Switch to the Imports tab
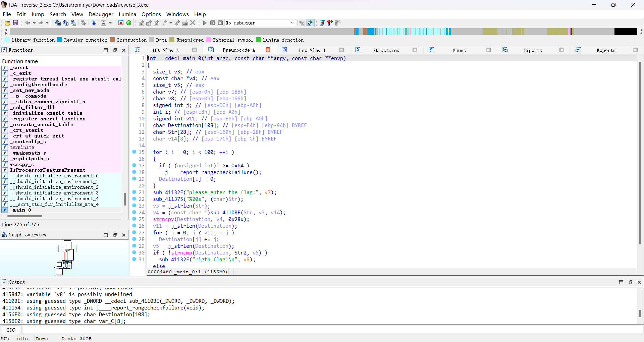The image size is (644, 342). pyautogui.click(x=532, y=50)
